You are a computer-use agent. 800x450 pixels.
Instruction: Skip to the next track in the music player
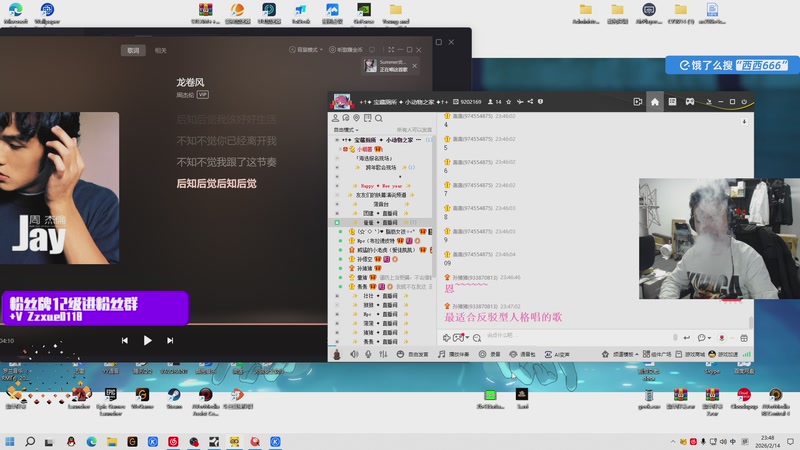[170, 340]
